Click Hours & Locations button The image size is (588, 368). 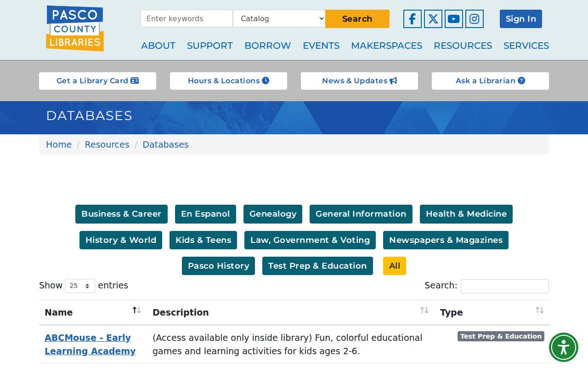[228, 81]
